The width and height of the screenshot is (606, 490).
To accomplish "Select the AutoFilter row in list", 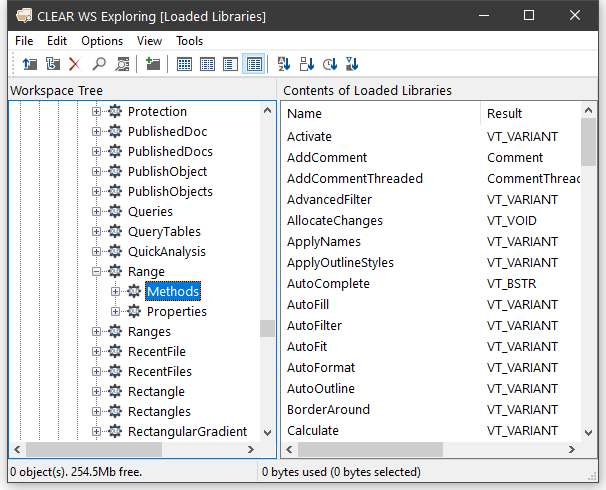I will click(x=314, y=326).
